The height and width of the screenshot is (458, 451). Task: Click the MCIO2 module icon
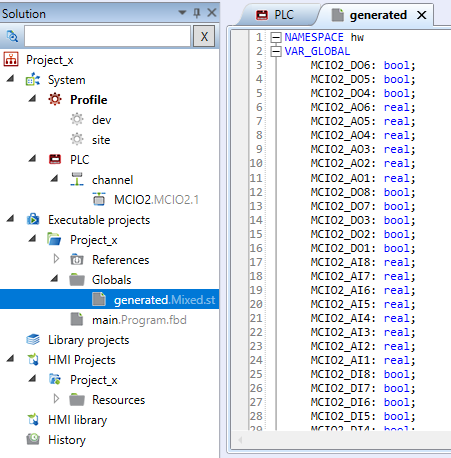click(x=99, y=199)
